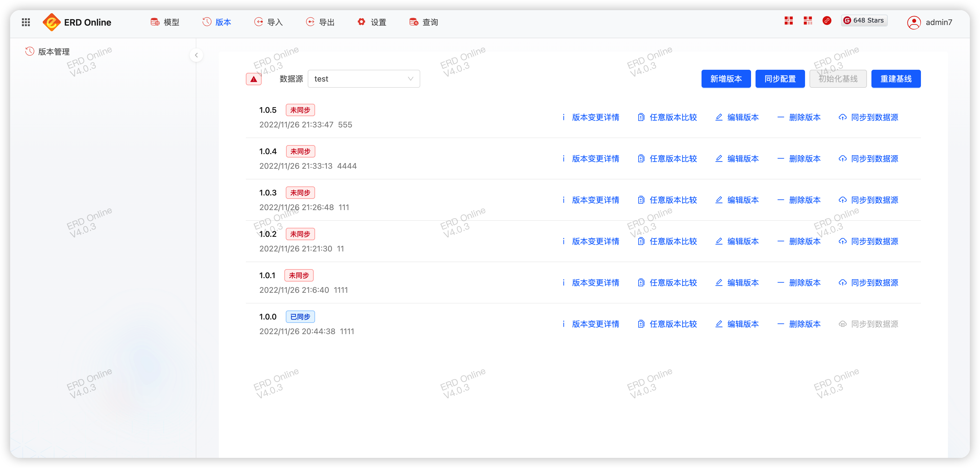Click the red Weibo-style circular icon

click(826, 21)
